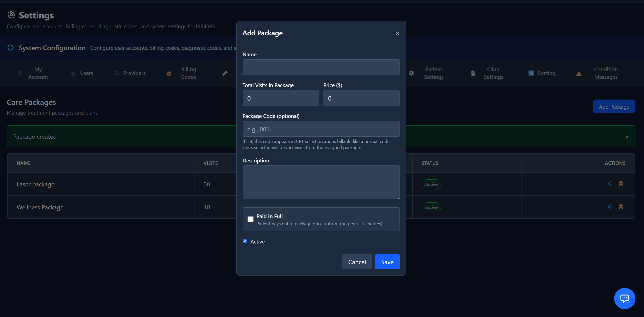Viewport: 644px width, 317px height.
Task: Select the Clinic Settings building icon
Action: 473,73
